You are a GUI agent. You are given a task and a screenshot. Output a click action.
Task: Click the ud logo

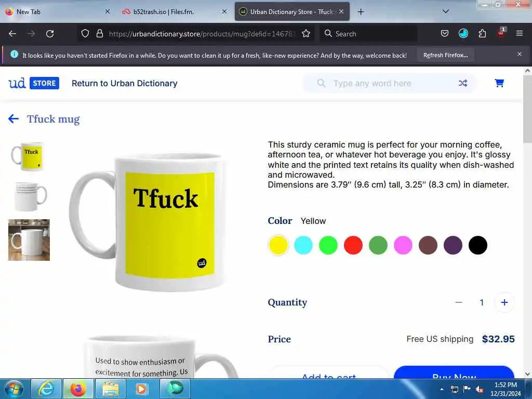[x=17, y=83]
